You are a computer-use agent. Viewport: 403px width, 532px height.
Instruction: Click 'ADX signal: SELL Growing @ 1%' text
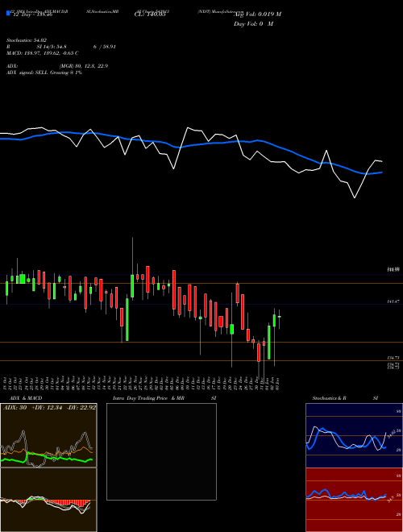(x=44, y=73)
